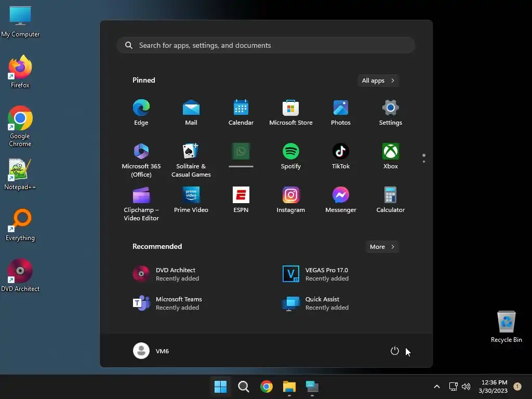Launch Calendar from pinned apps
Image resolution: width=532 pixels, height=399 pixels.
click(x=241, y=113)
